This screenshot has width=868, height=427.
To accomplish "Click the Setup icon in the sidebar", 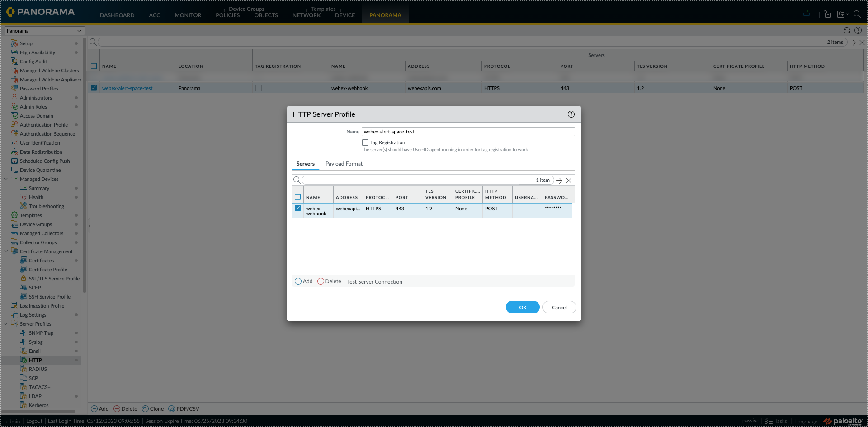I will pyautogui.click(x=14, y=43).
